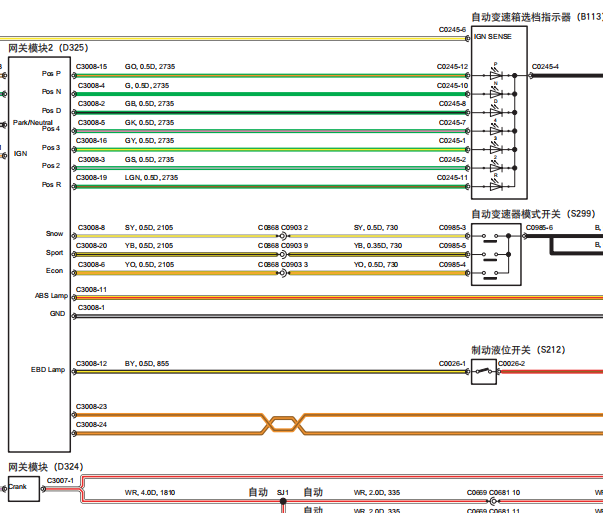Click connector label C0245-12
The width and height of the screenshot is (603, 513).
pyautogui.click(x=452, y=67)
